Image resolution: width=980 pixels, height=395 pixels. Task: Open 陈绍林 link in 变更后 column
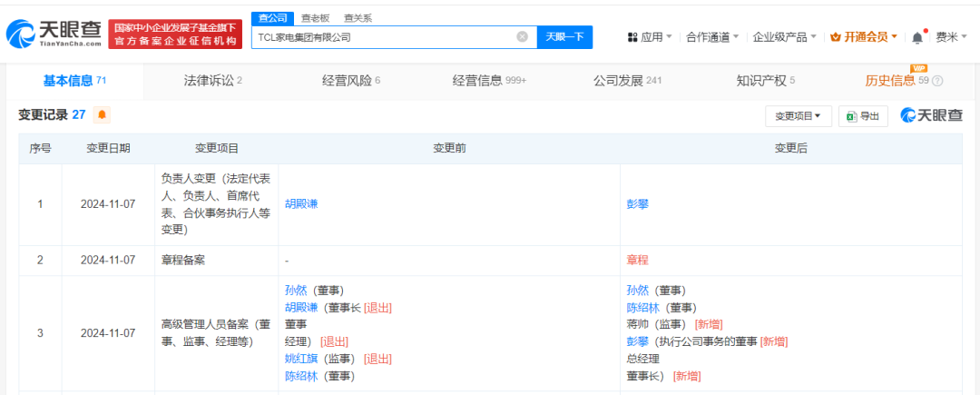pos(643,308)
